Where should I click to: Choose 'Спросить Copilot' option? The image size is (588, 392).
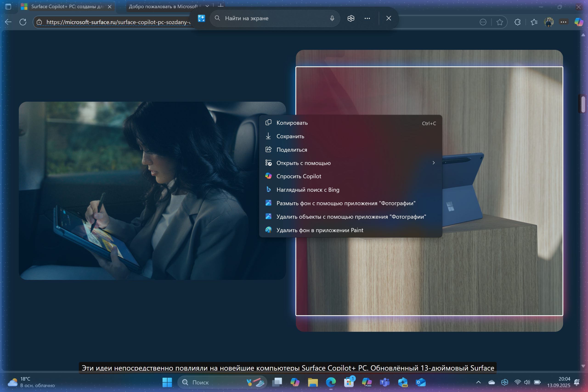[351, 176]
